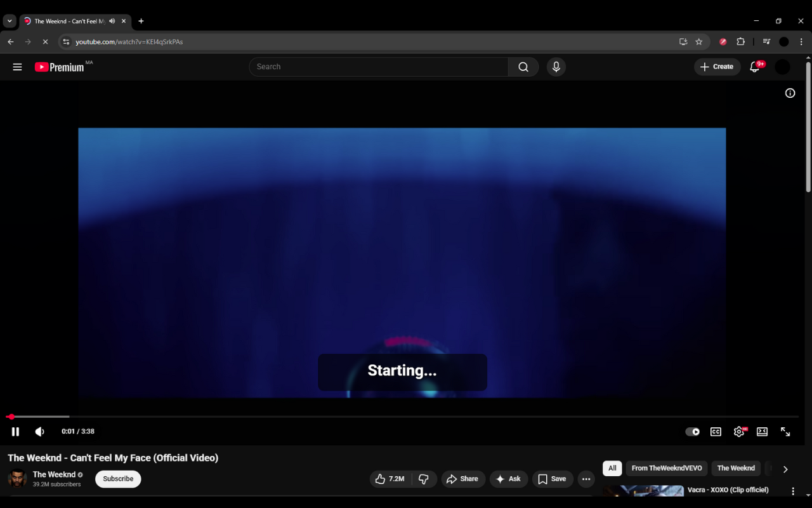Toggle closed captions
The height and width of the screenshot is (508, 812).
[x=716, y=432]
